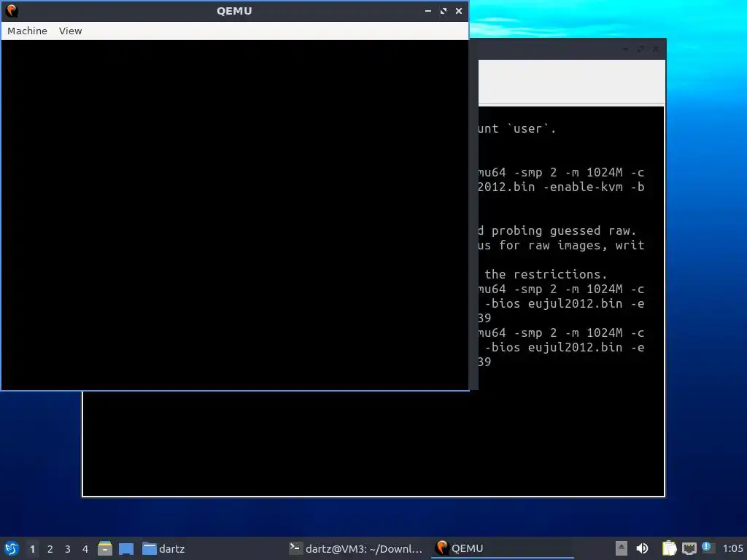747x560 pixels.
Task: Click the removable media eject tray icon
Action: [x=622, y=548]
